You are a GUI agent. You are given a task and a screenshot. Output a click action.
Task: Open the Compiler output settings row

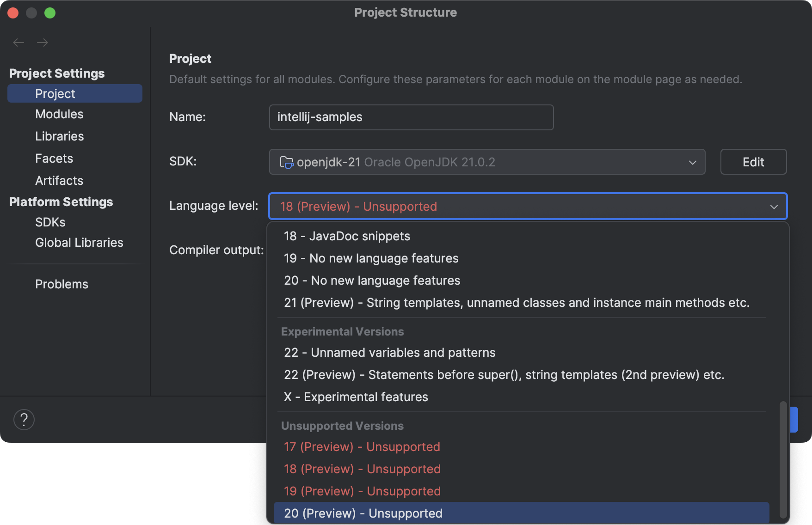coord(216,250)
